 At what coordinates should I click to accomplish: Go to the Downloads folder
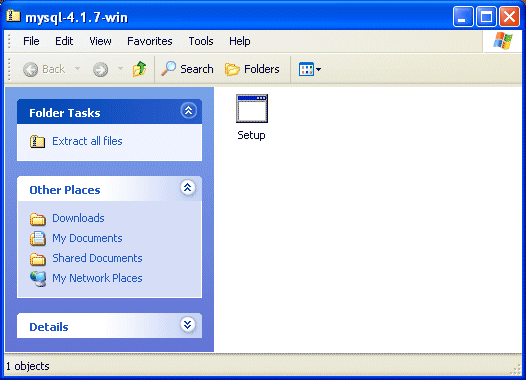(x=78, y=218)
